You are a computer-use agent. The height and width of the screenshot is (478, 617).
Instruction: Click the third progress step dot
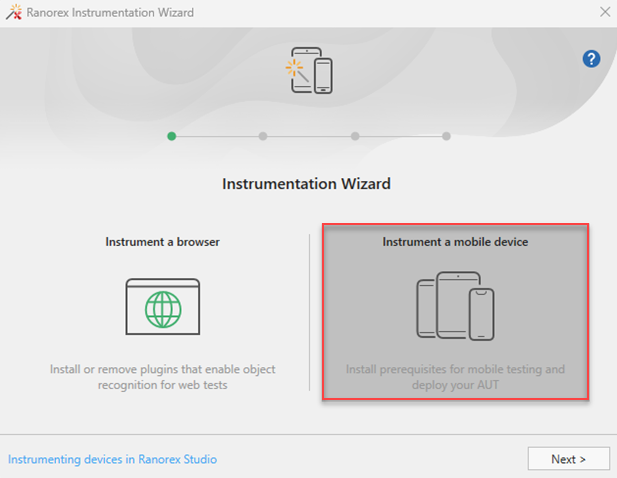point(355,136)
